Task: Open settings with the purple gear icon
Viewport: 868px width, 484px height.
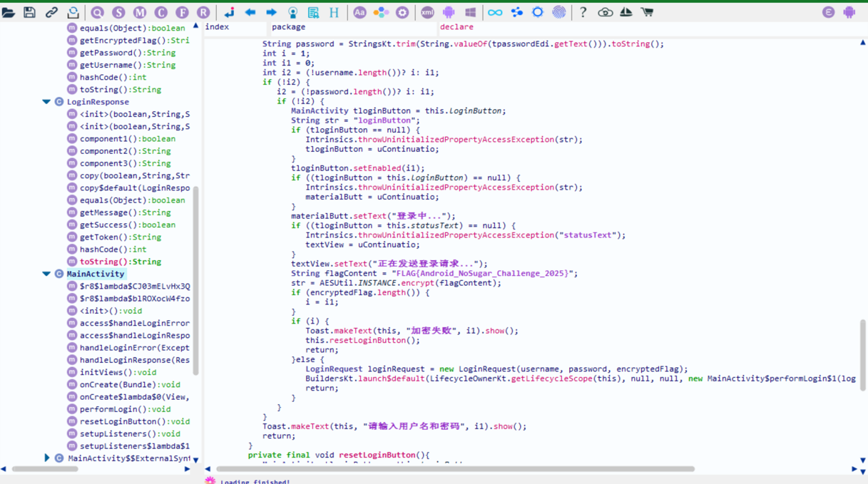Action: [x=402, y=12]
